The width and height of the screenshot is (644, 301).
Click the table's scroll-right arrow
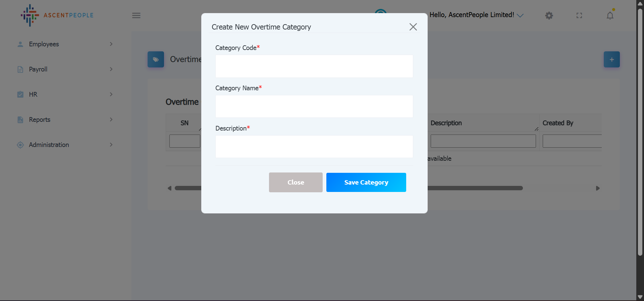pos(597,188)
